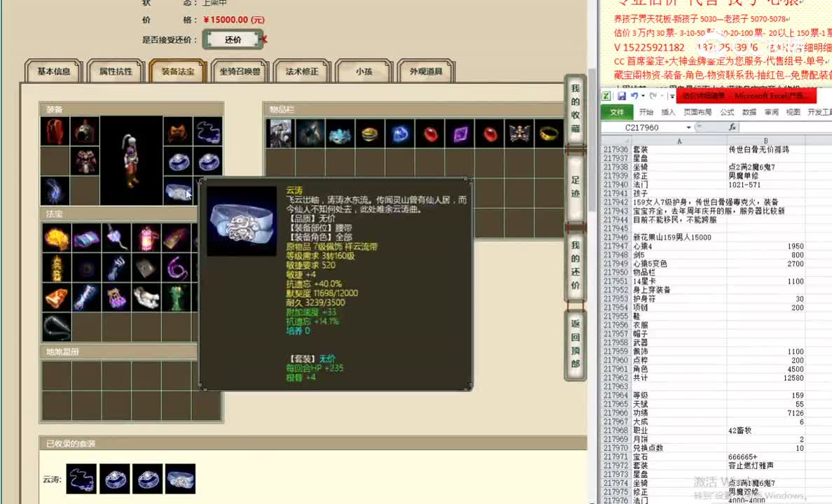Select the purple chain necklace equipment slot
Screen dimensions: 832x504
(x=208, y=131)
